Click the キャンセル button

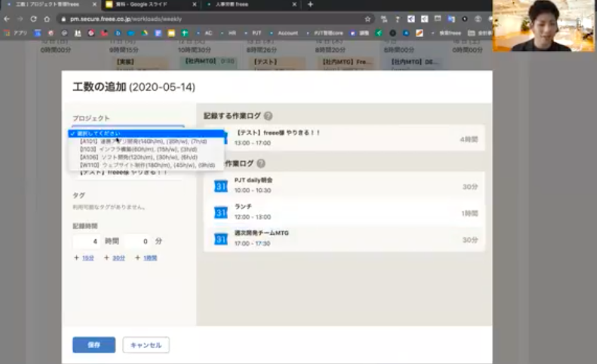(x=146, y=345)
